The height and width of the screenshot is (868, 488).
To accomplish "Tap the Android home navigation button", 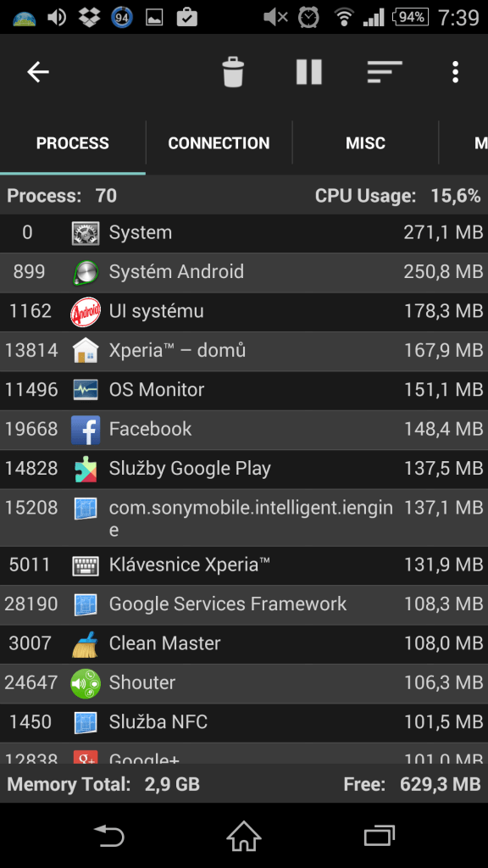I will pos(244,835).
